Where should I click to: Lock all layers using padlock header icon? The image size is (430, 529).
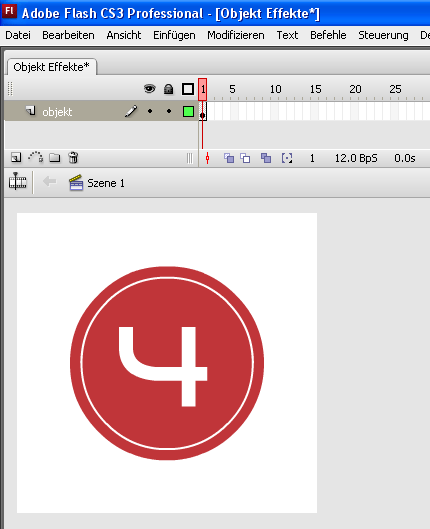168,89
